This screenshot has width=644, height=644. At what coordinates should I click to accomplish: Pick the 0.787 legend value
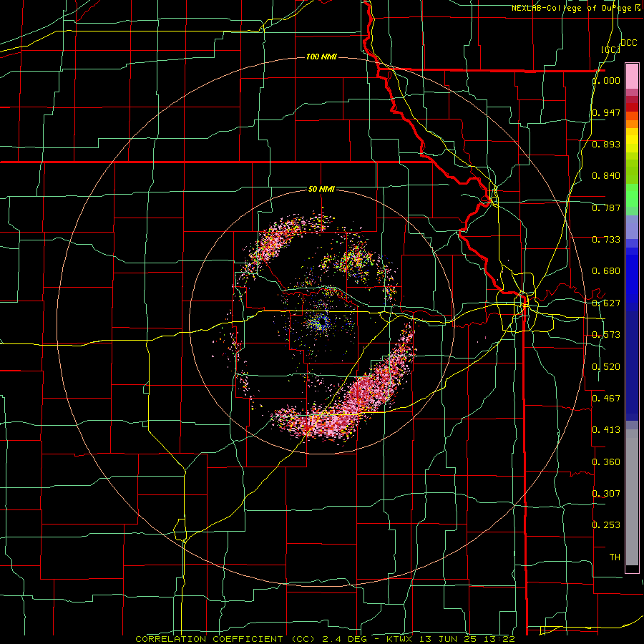click(x=606, y=208)
